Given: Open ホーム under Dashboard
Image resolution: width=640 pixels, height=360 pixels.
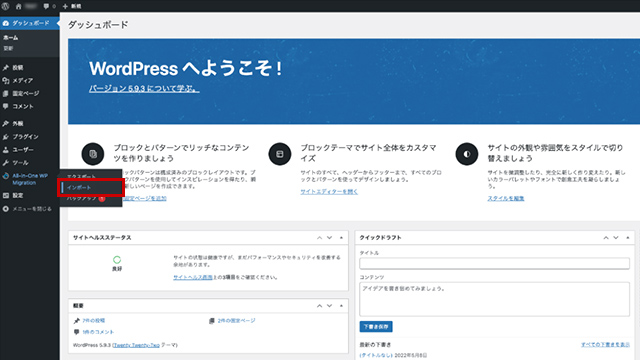Looking at the screenshot, I should click(x=11, y=38).
